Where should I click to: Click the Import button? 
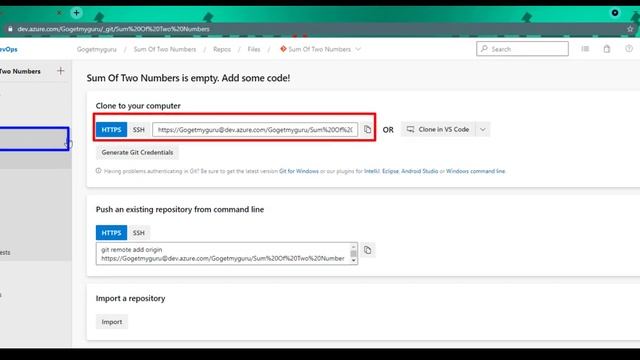[x=112, y=322]
